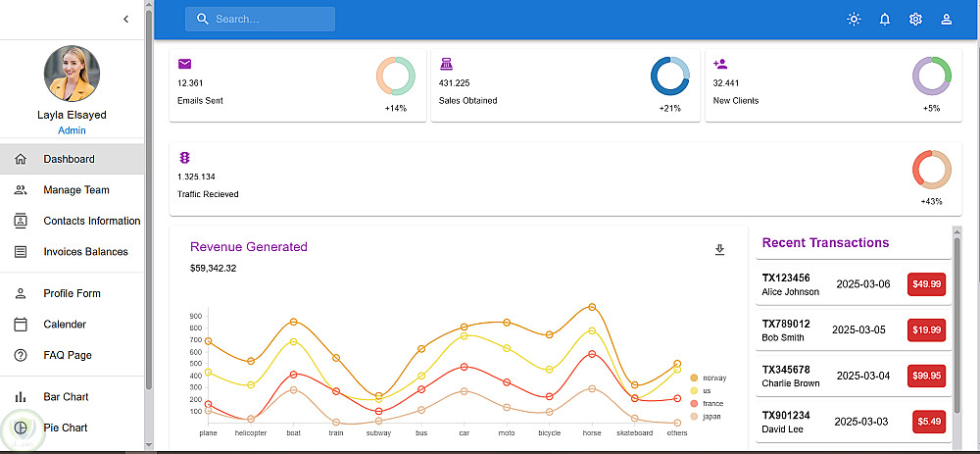Click the norway legend color swatch
The width and height of the screenshot is (980, 454).
[694, 378]
